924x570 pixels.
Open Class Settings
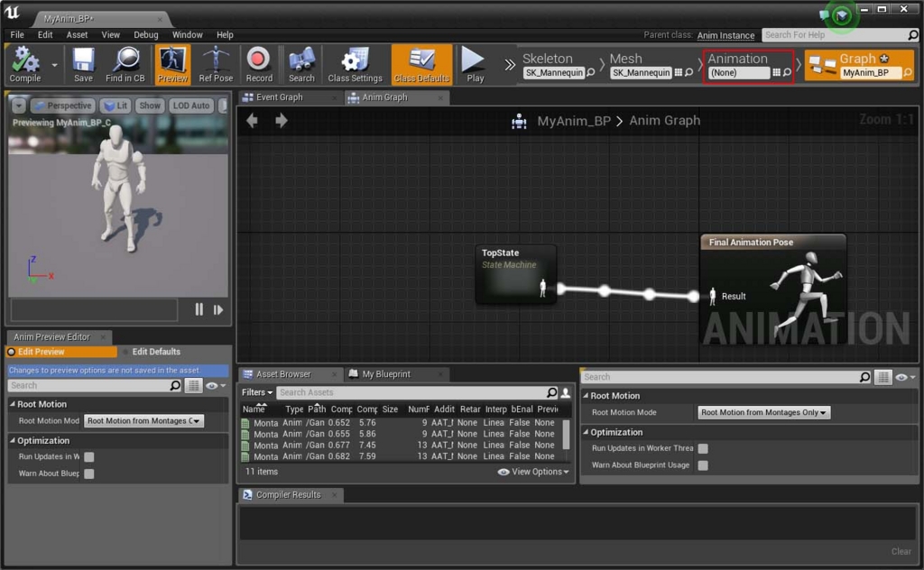pyautogui.click(x=355, y=65)
